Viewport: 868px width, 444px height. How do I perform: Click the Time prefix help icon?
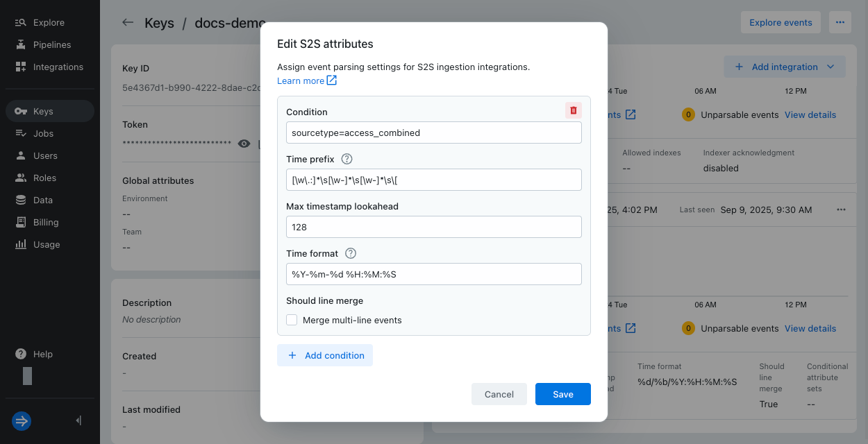coord(347,159)
